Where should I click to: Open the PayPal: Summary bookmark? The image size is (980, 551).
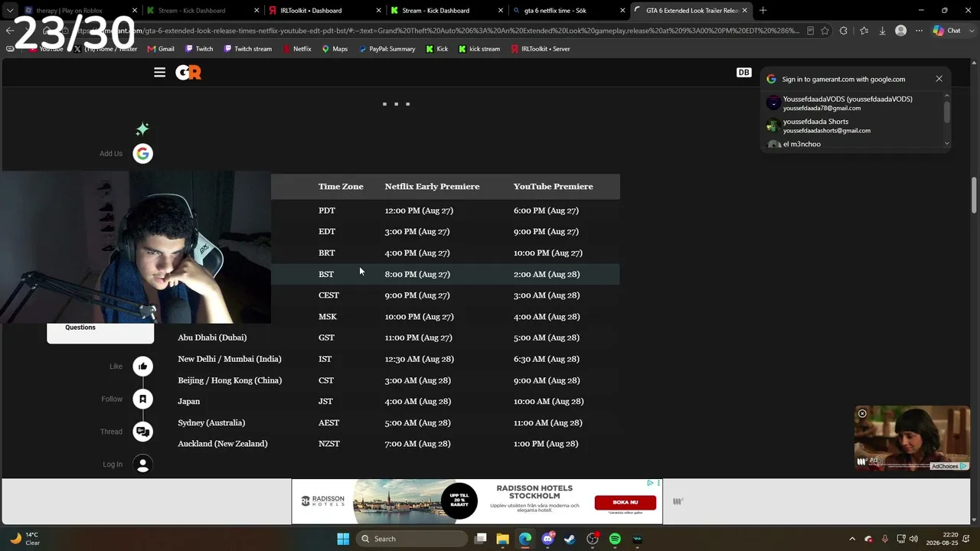coord(387,49)
